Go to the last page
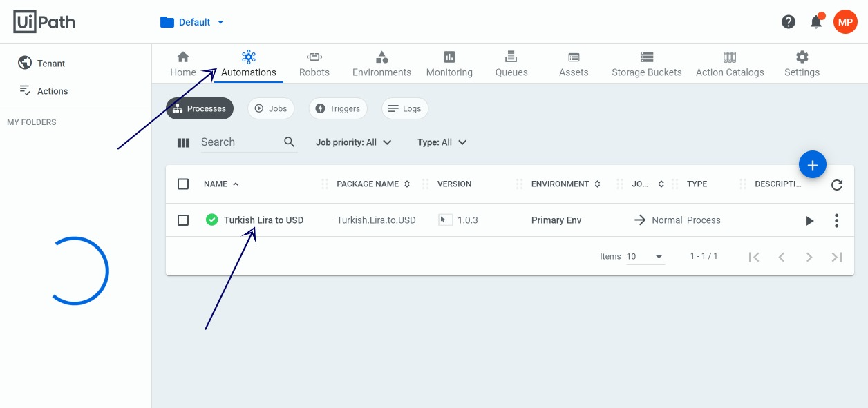Screen dimensions: 868x408 pos(837,257)
